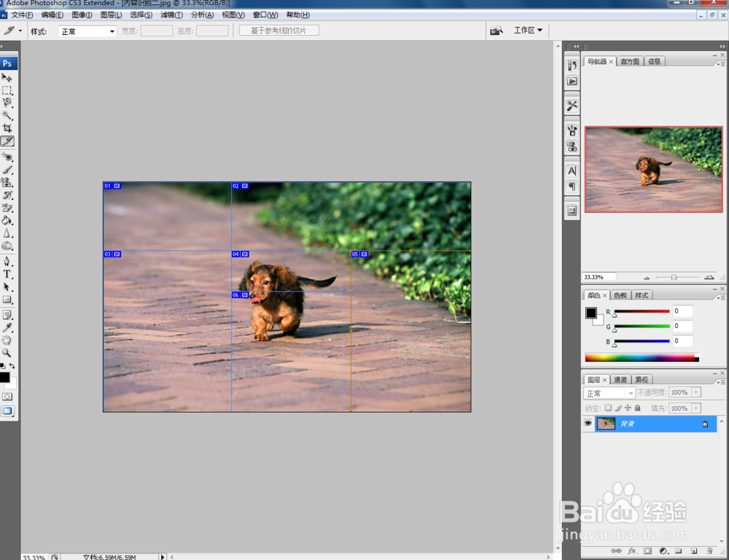Screen dimensions: 729x560
Task: Toggle Quick Mask mode
Action: [7, 397]
